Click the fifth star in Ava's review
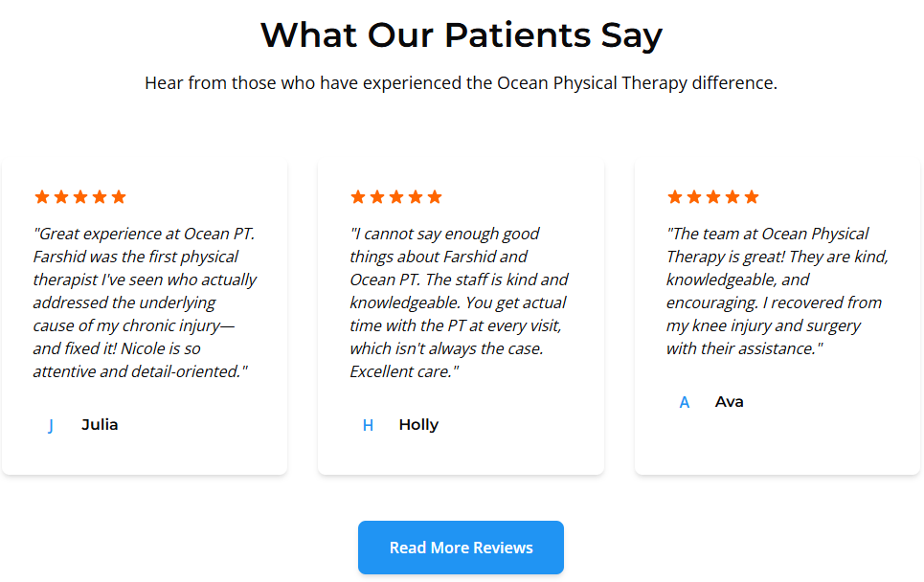The image size is (924, 582). tap(752, 197)
